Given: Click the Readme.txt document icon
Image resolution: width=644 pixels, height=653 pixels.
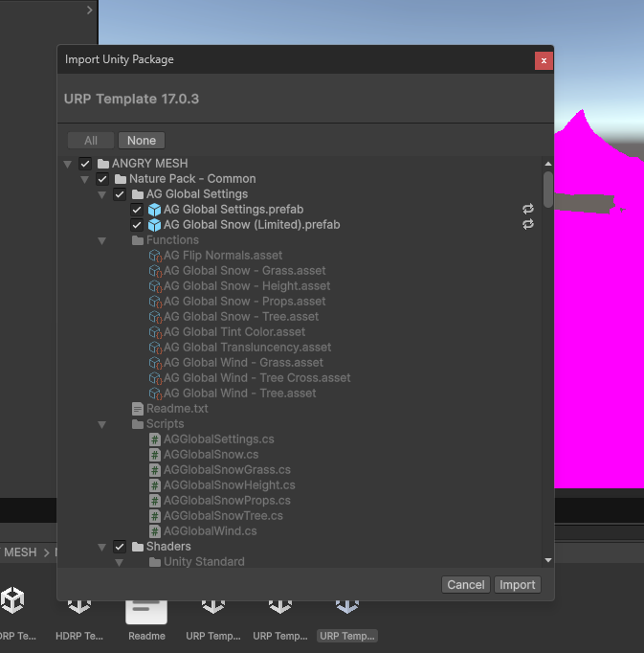Looking at the screenshot, I should click(x=138, y=409).
